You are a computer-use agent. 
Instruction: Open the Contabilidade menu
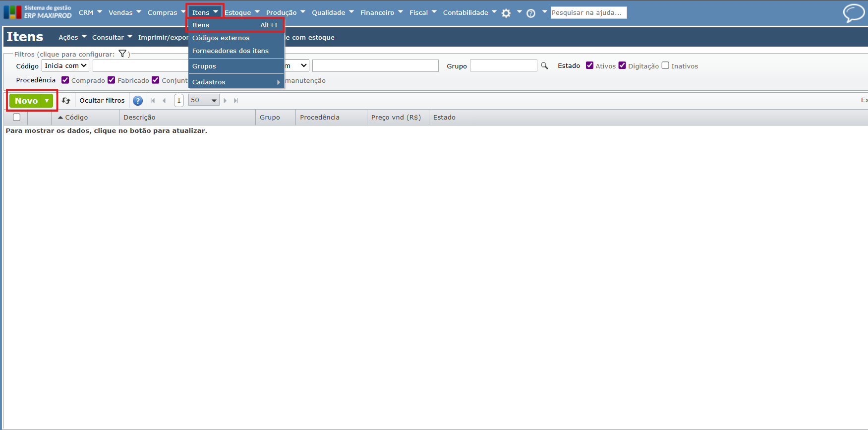(469, 12)
